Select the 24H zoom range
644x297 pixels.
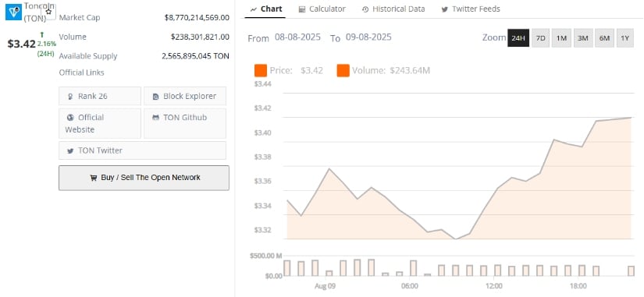coord(518,38)
